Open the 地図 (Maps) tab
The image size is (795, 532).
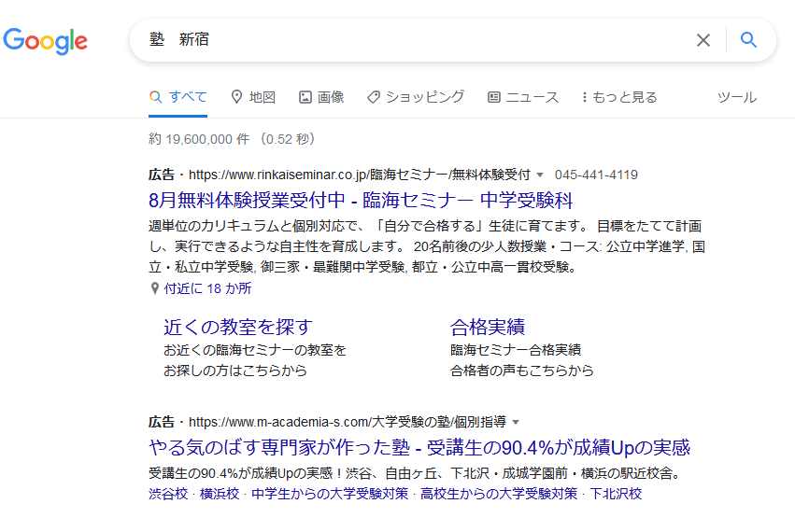point(253,97)
